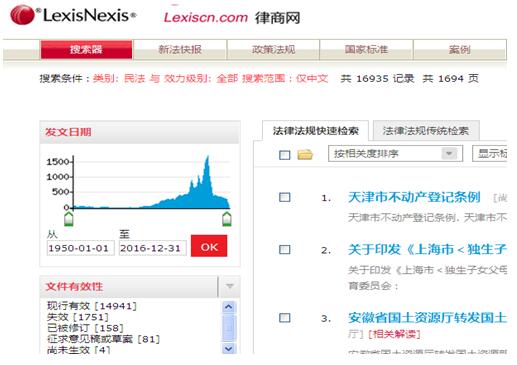Click the validity list scroll-down arrow

(x=229, y=349)
